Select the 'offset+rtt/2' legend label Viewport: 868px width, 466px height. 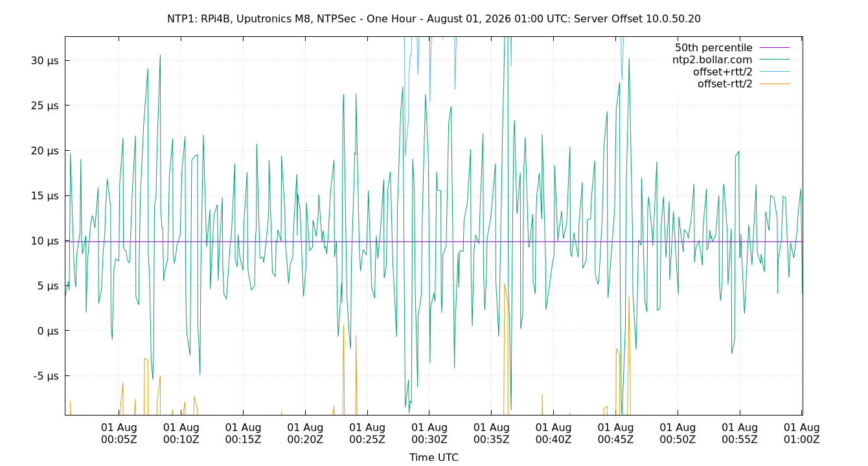[723, 72]
